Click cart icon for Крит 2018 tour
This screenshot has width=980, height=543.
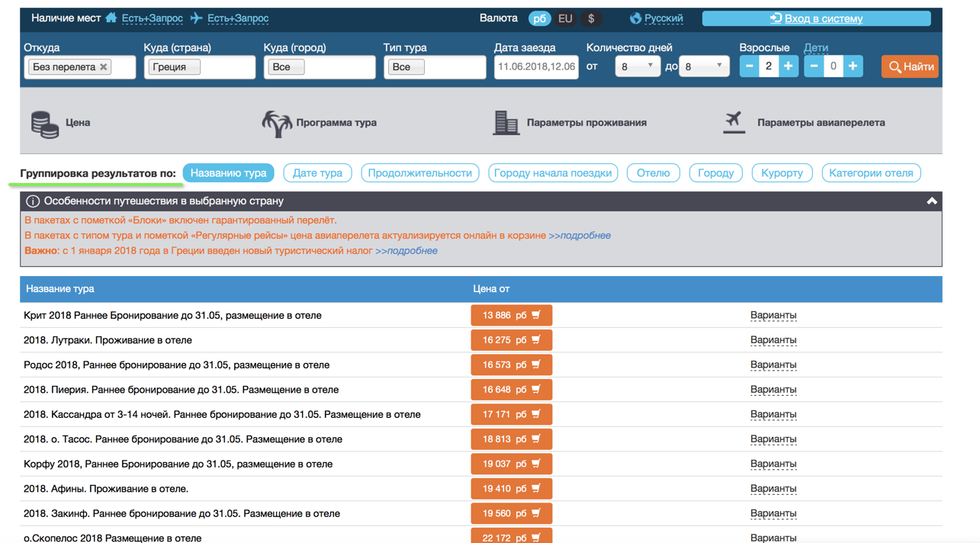536,315
